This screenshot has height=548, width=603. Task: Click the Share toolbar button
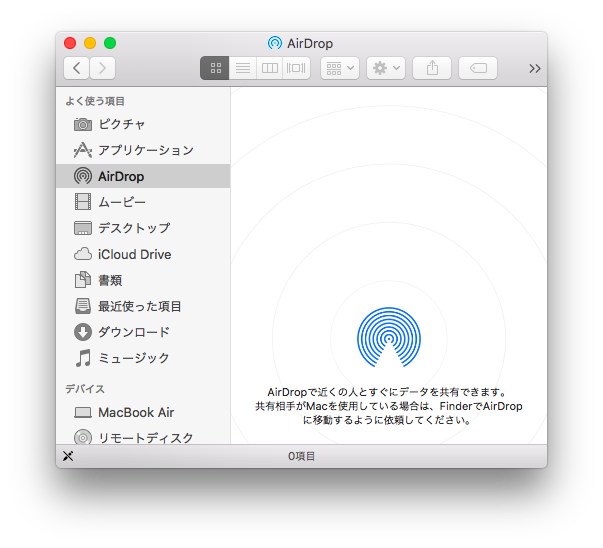pos(432,68)
